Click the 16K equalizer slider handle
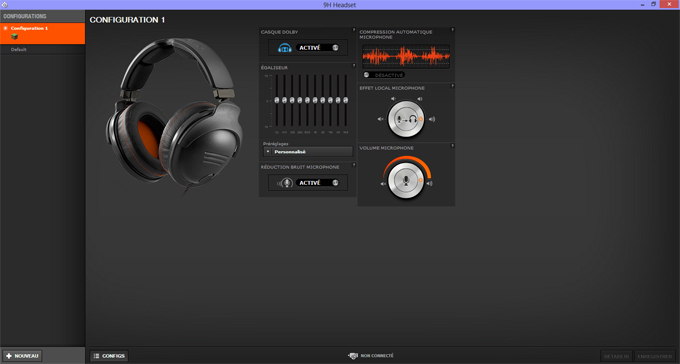Screen dimensions: 680x364 click(346, 100)
